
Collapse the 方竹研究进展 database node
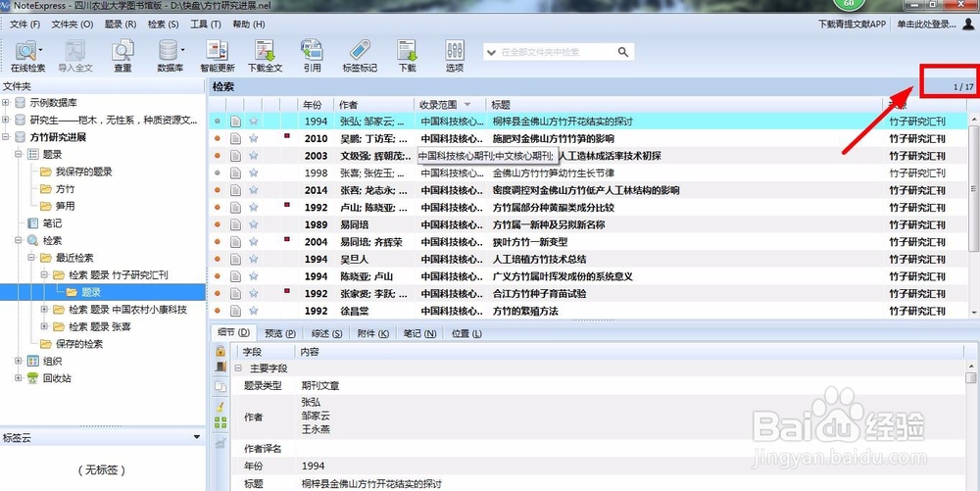click(x=6, y=137)
